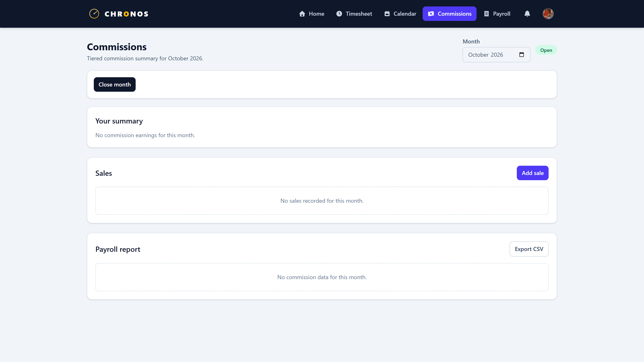Click "No commission data for this month."
The image size is (644, 362).
[322, 277]
